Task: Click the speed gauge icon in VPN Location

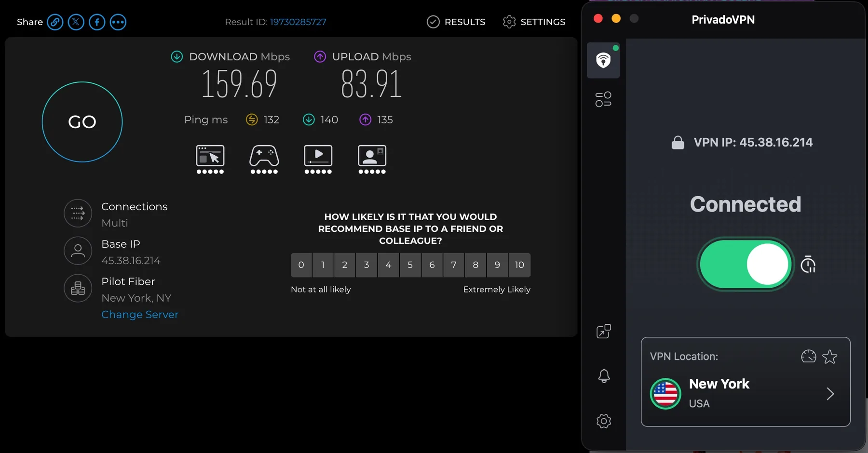Action: point(809,357)
